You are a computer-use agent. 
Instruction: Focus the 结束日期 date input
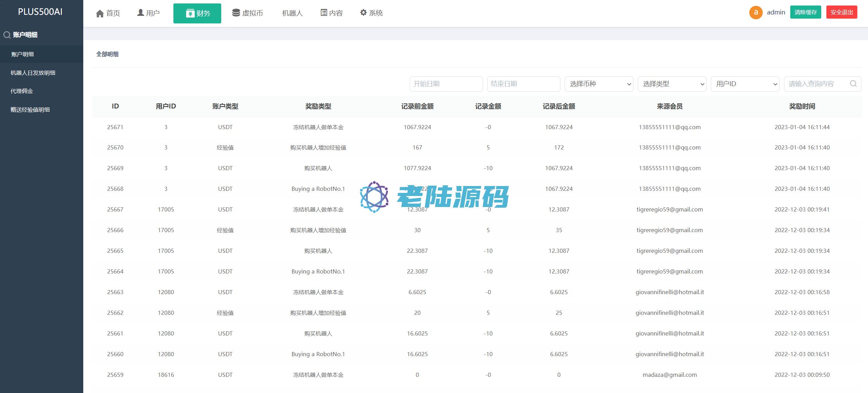tap(523, 84)
